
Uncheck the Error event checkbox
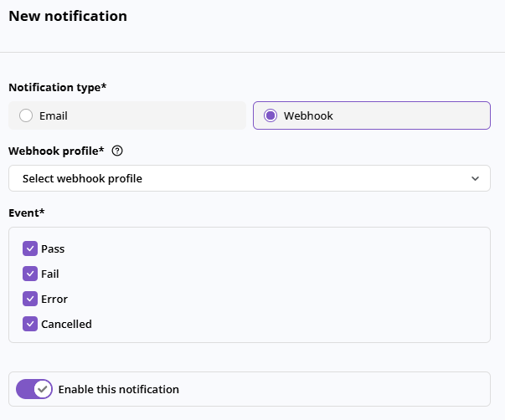pyautogui.click(x=30, y=299)
